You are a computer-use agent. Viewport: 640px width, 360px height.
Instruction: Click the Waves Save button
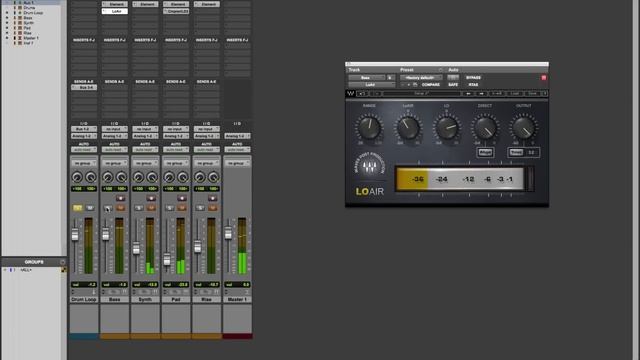[532, 93]
